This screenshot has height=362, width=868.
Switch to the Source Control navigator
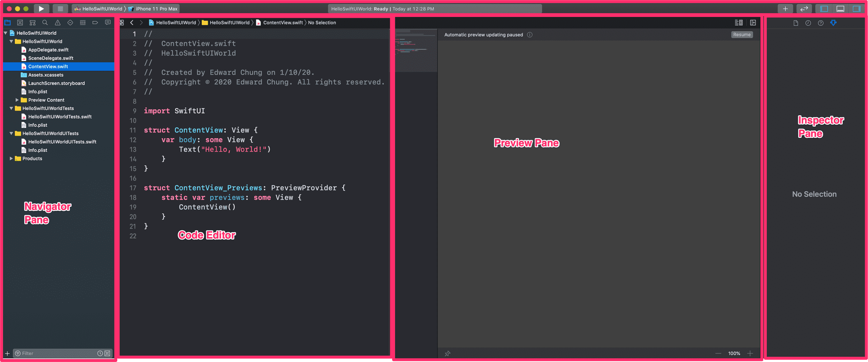point(20,22)
